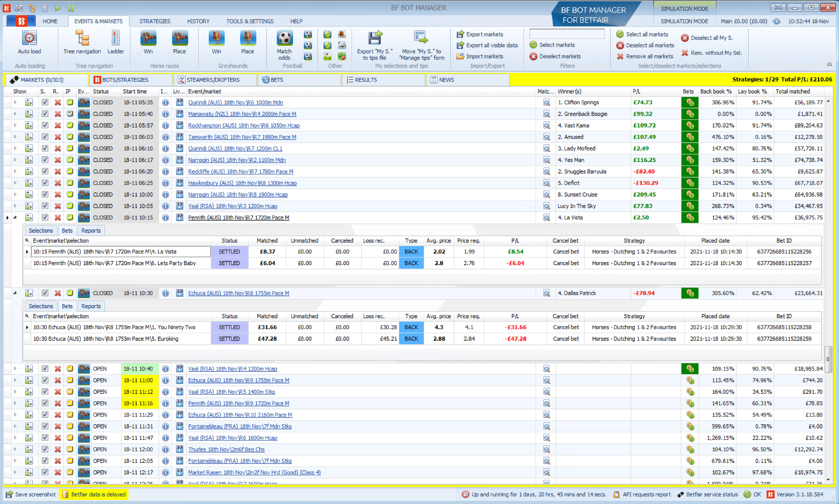
Task: Load Greyhounds Win markets
Action: pos(217,42)
